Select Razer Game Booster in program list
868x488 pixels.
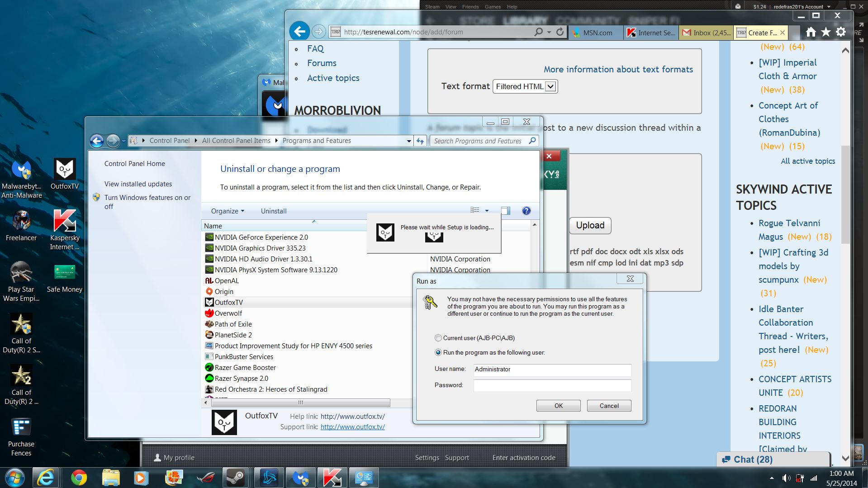coord(245,368)
